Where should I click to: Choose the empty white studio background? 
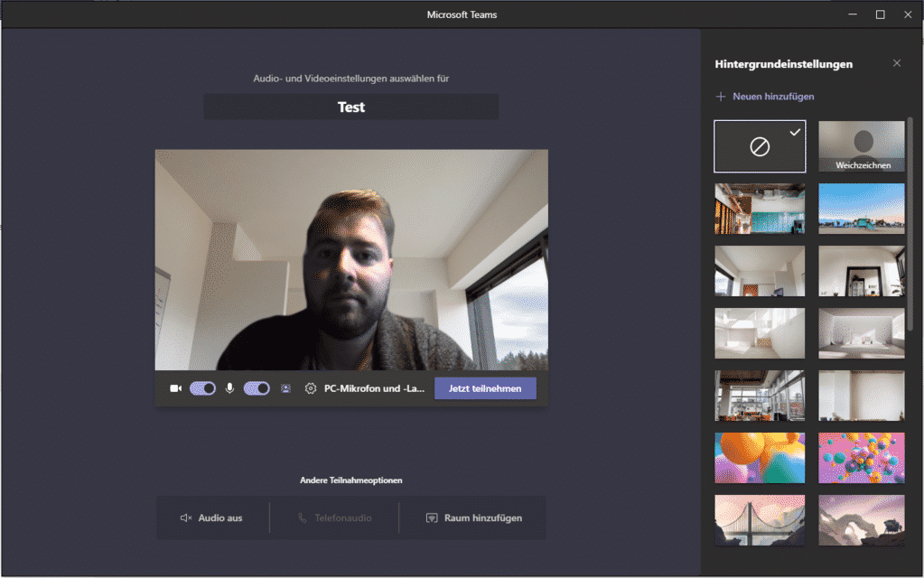[862, 333]
